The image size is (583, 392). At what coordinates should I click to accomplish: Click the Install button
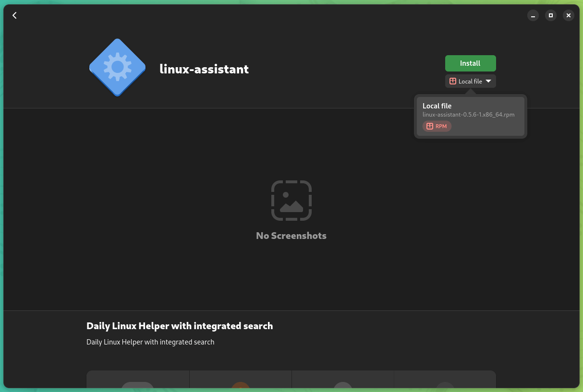pos(470,63)
